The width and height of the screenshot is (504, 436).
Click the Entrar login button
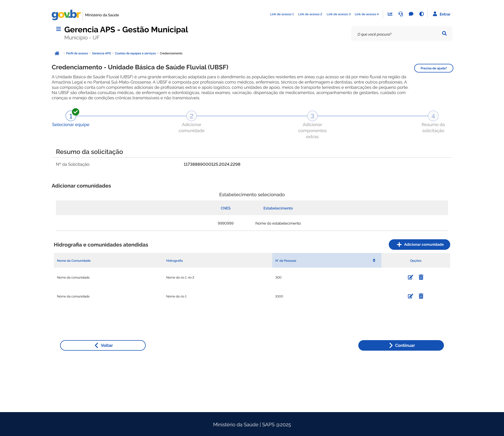click(442, 14)
